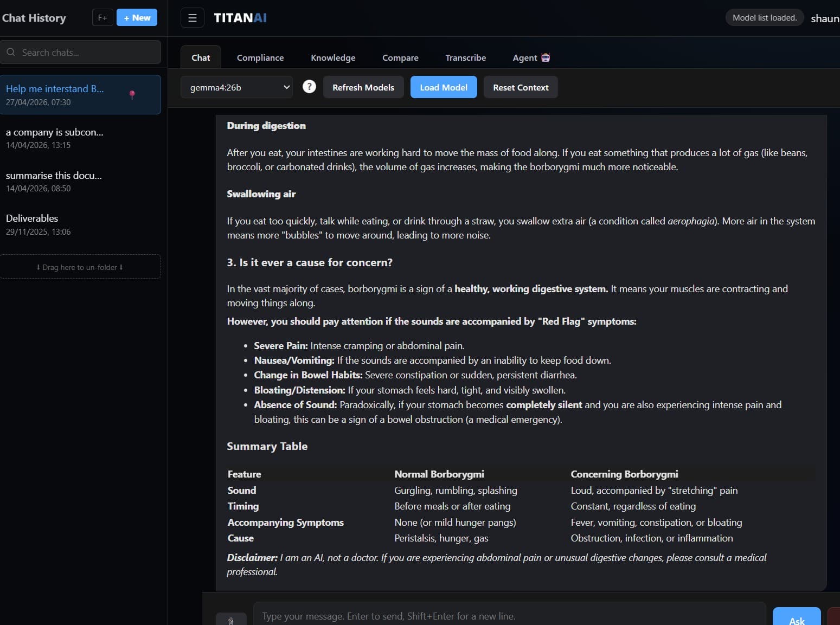Image resolution: width=840 pixels, height=625 pixels.
Task: Open the gemma4:26b model dropdown
Action: tap(236, 87)
